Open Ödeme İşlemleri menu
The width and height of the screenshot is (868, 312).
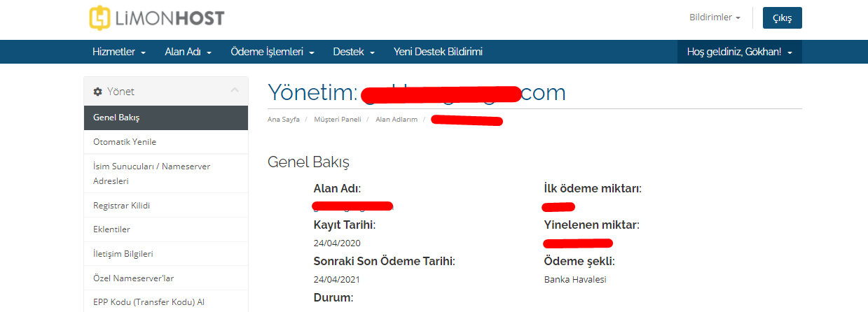point(273,52)
